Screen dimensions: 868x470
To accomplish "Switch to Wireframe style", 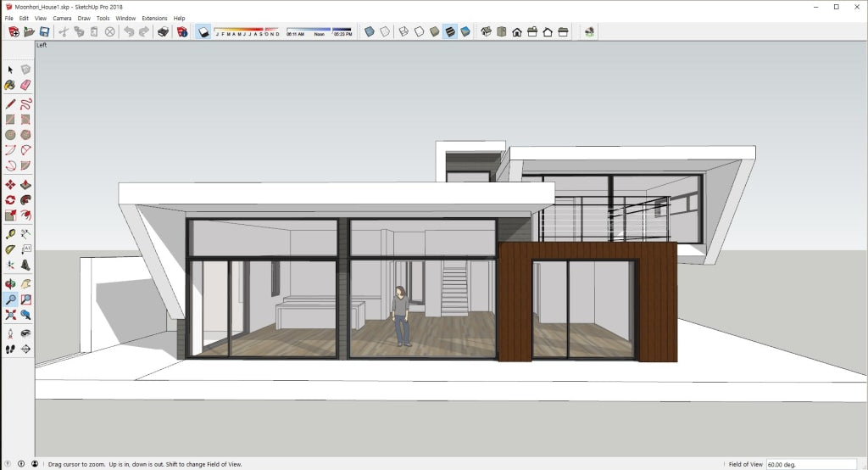I will tap(404, 32).
